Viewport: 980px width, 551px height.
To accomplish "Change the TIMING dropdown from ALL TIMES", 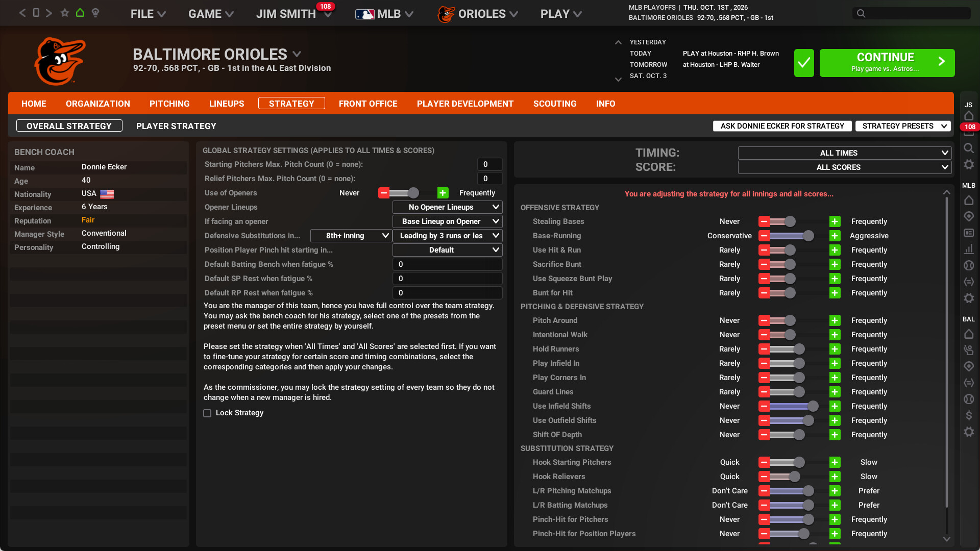I will (843, 153).
